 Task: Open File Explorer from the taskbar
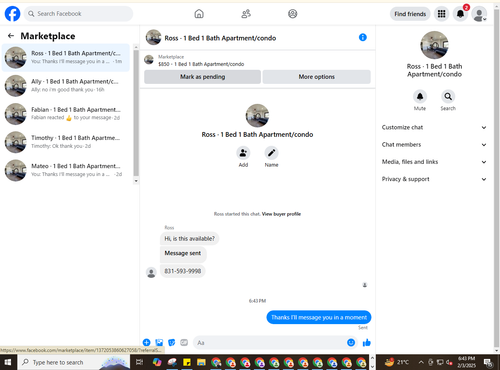[x=201, y=362]
